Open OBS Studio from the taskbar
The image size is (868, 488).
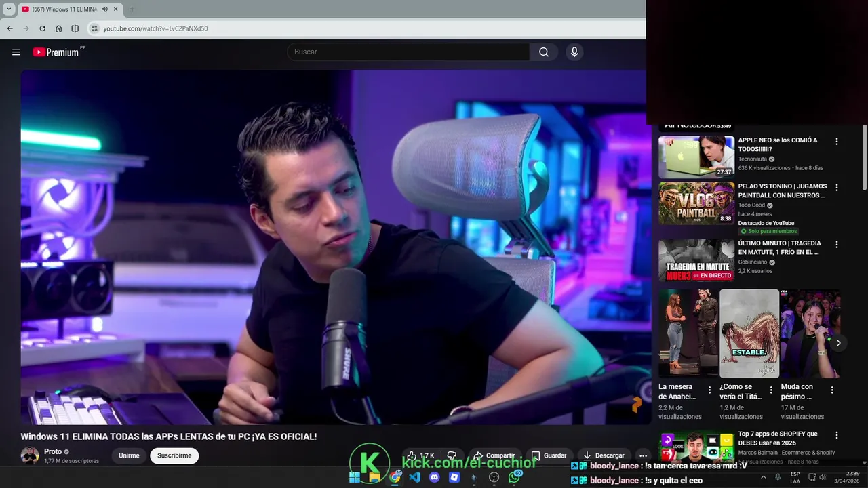click(x=494, y=477)
